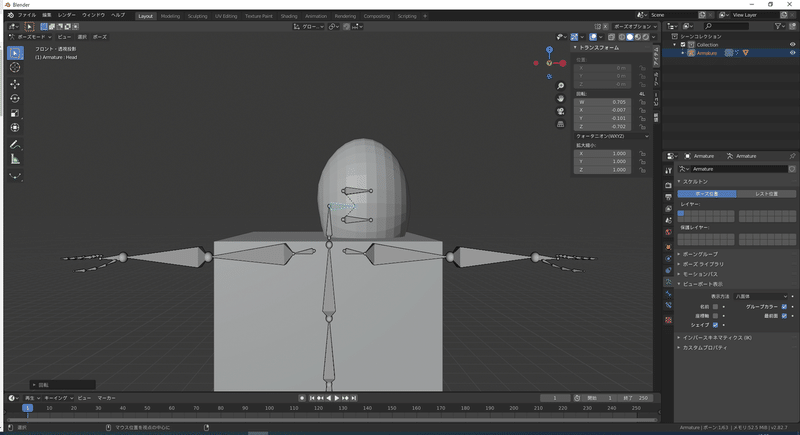Play the animation in timeline
This screenshot has width=800, height=435.
337,398
